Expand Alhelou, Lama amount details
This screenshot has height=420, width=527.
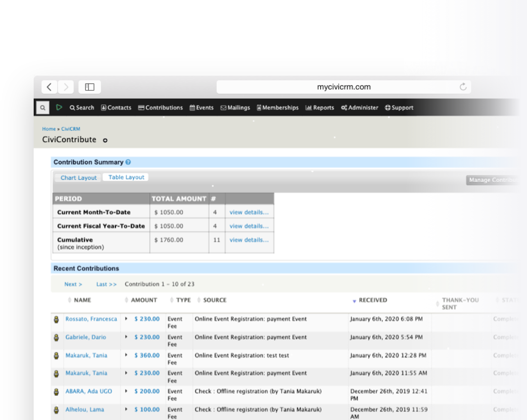point(126,409)
